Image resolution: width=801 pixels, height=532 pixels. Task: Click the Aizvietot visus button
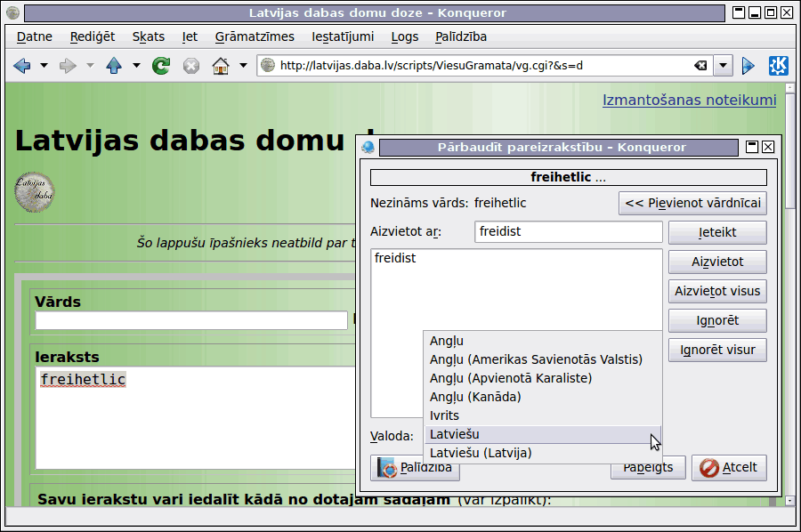[717, 291]
